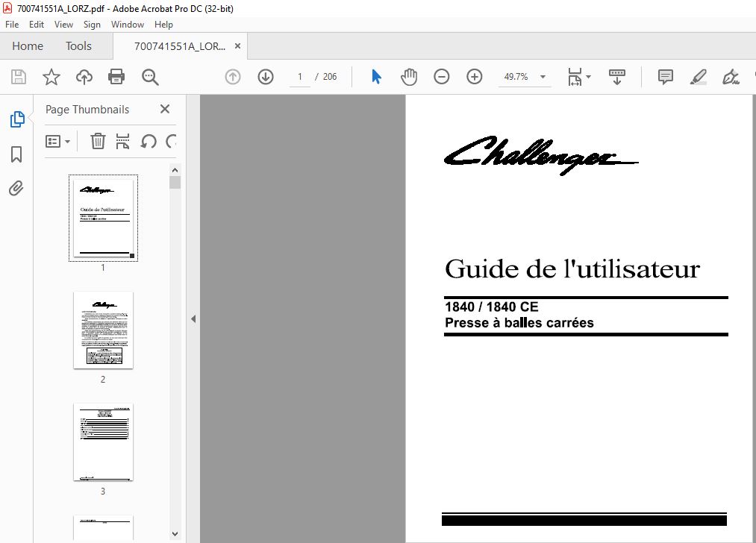This screenshot has height=543, width=756.
Task: Activate the Hand pan tool
Action: coord(409,77)
